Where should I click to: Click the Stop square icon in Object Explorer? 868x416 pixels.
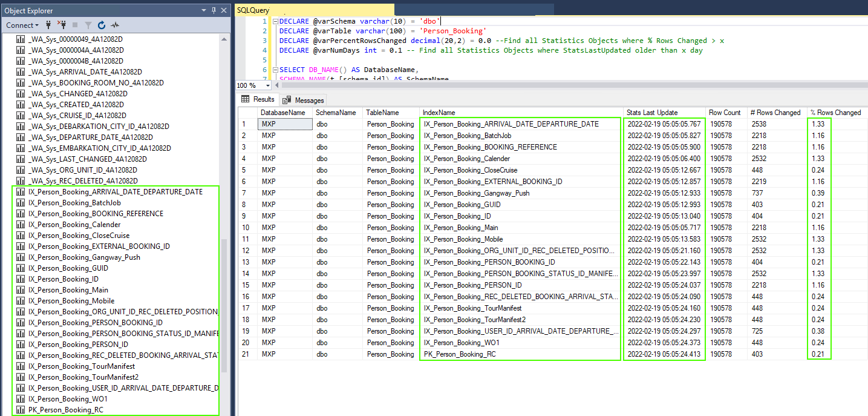[75, 25]
